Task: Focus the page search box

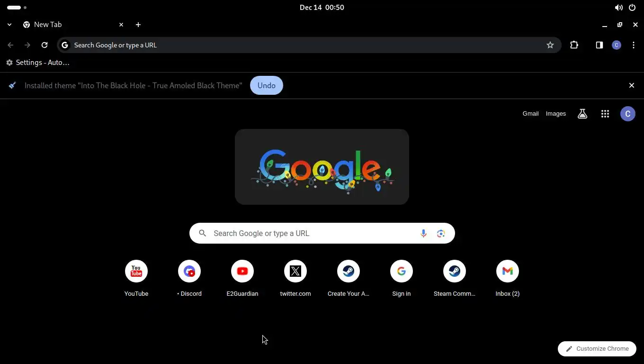Action: (322, 233)
